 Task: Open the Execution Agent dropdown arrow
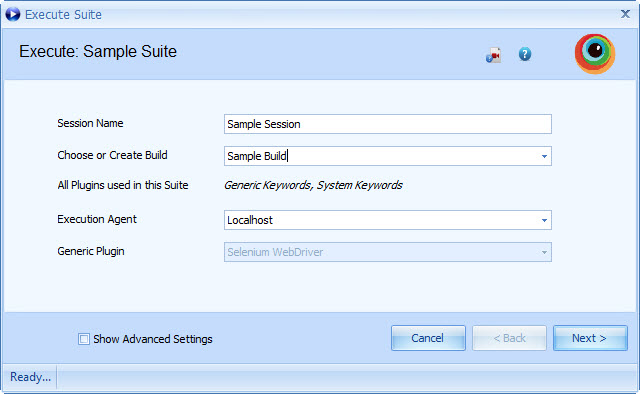pyautogui.click(x=544, y=220)
